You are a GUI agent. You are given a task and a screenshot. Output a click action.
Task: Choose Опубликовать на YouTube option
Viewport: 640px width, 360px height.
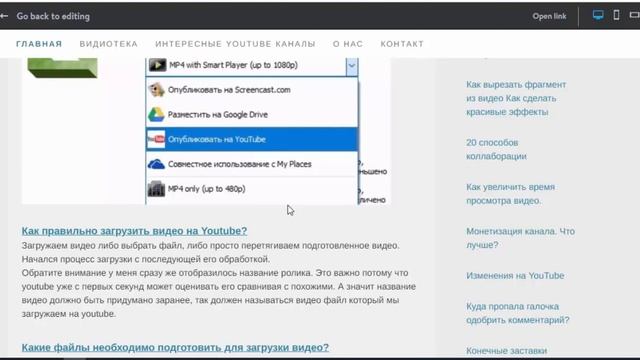pos(252,139)
